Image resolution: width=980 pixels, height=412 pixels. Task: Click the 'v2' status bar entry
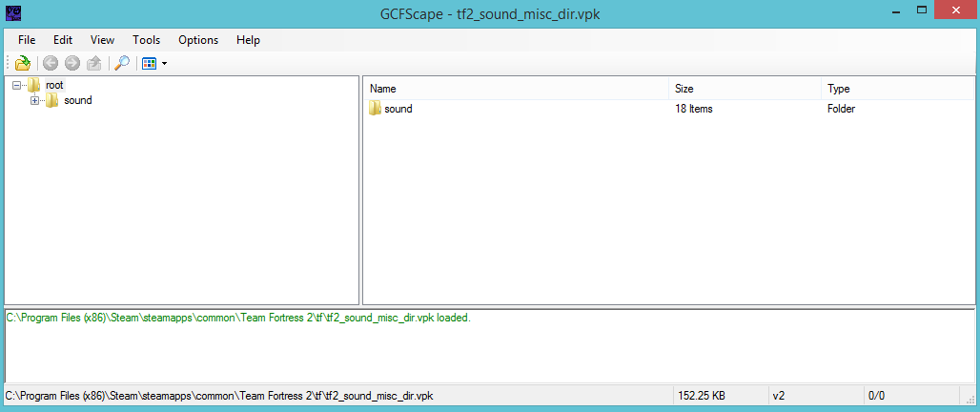pos(779,396)
